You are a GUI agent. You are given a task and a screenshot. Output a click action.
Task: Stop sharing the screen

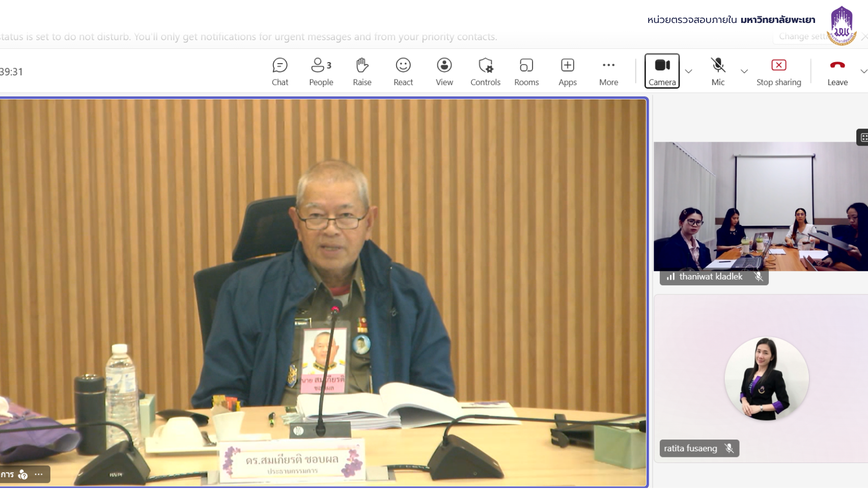click(778, 71)
